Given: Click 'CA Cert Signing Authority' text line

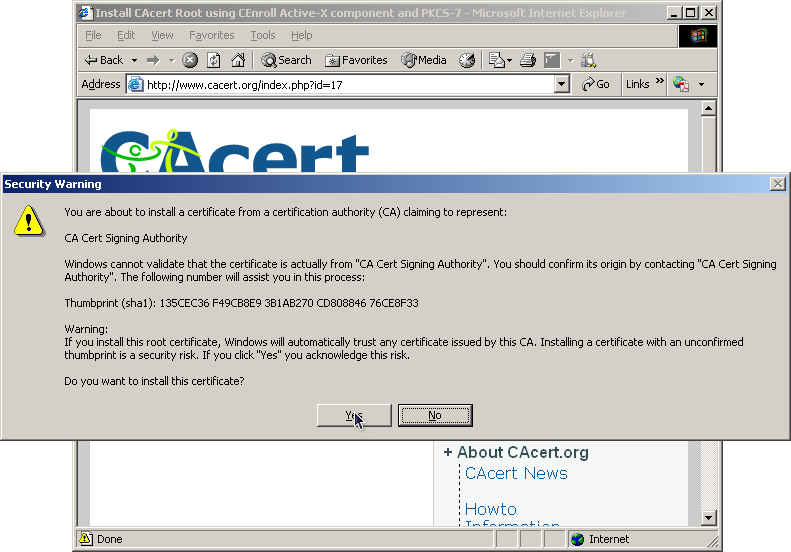Looking at the screenshot, I should (x=126, y=238).
